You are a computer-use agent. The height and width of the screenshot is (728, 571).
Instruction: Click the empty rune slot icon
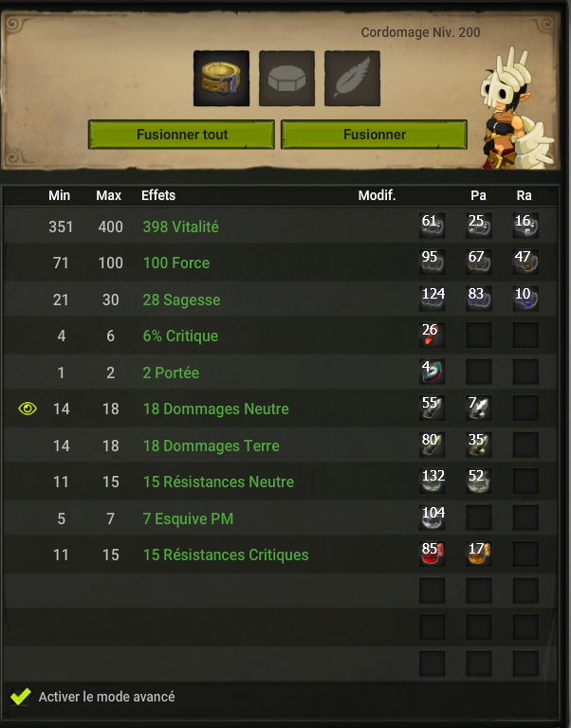[286, 79]
